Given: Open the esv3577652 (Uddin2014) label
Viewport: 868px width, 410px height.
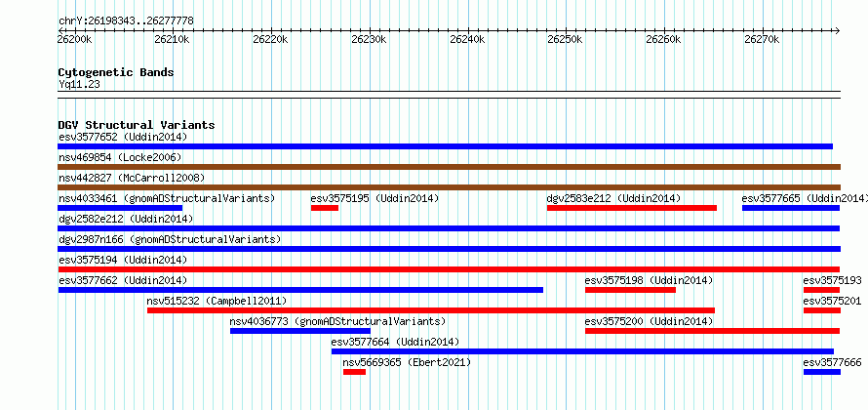Looking at the screenshot, I should click(123, 137).
